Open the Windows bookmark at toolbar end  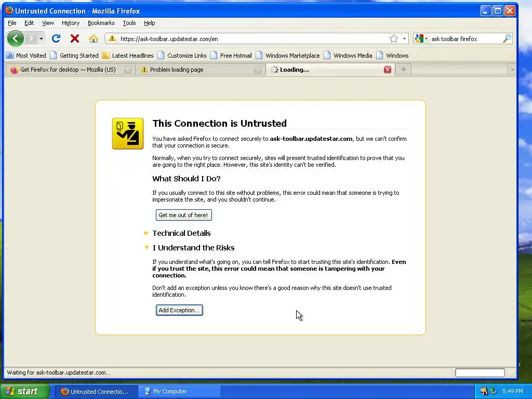pyautogui.click(x=393, y=55)
